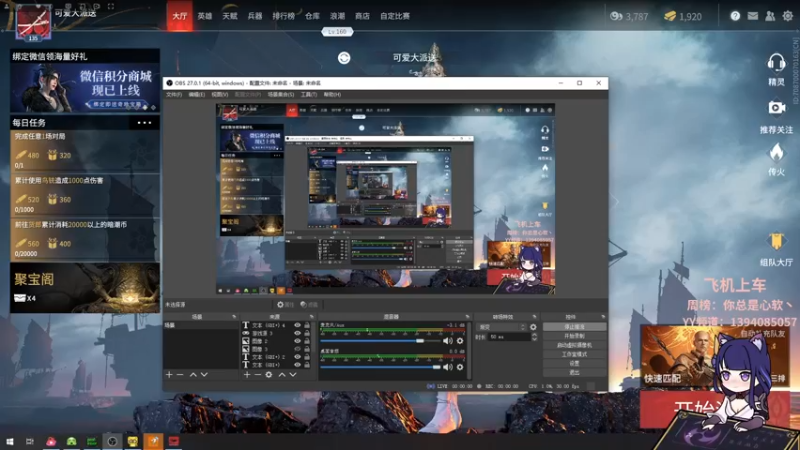Mute the 桌面音频 speaker icon
The width and height of the screenshot is (800, 450).
pyautogui.click(x=447, y=367)
